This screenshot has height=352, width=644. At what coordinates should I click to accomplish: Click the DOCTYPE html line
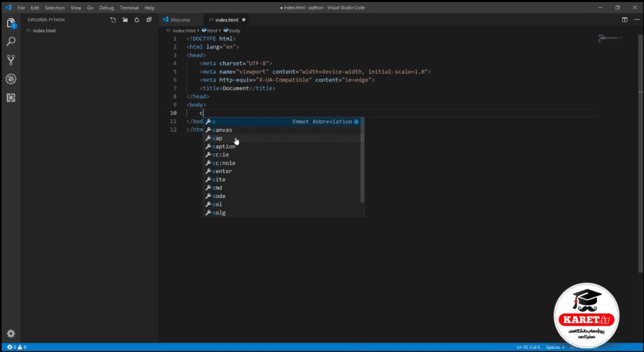[211, 38]
